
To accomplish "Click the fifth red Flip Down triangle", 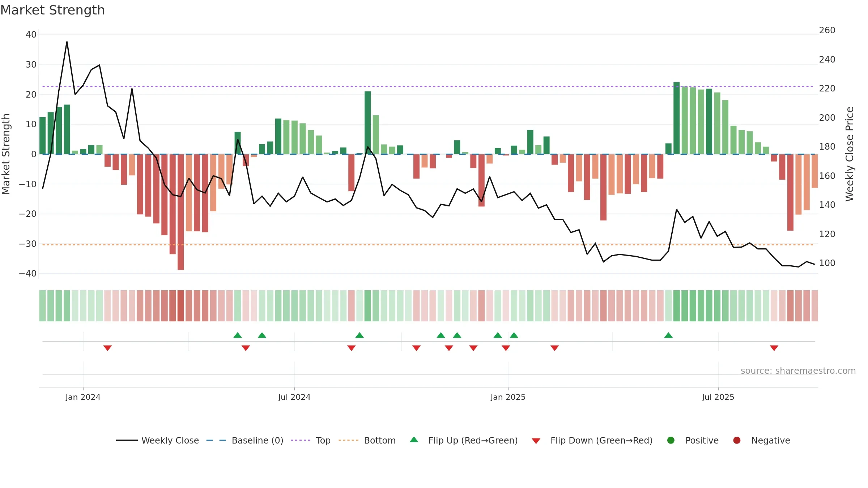I will [449, 348].
